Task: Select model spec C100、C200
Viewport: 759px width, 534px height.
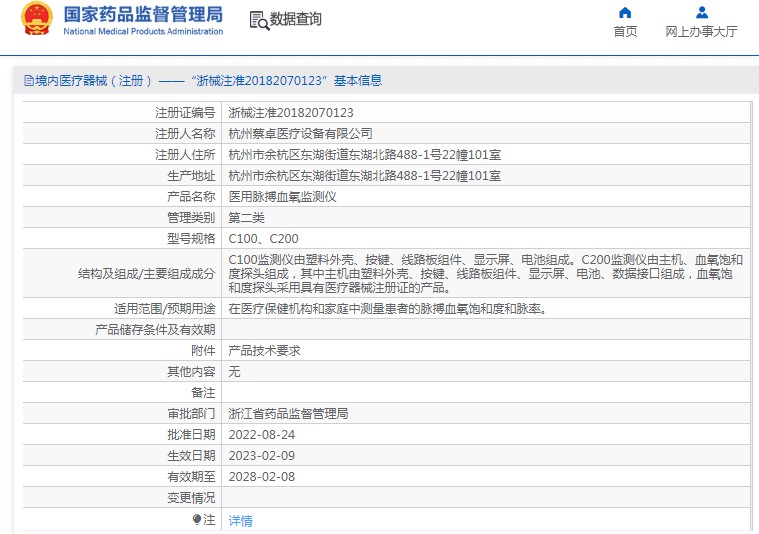Action: 263,239
